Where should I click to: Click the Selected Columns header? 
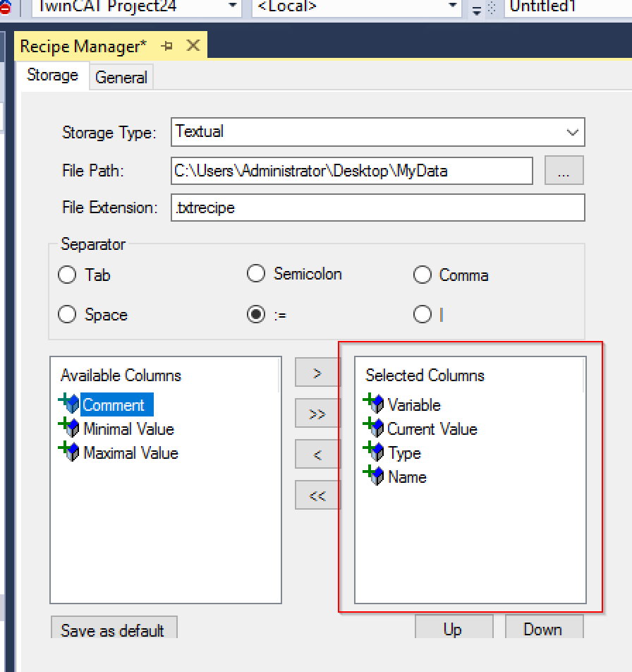click(x=425, y=376)
